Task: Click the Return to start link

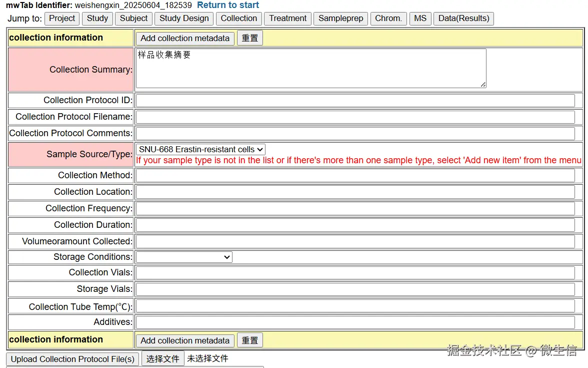Action: pos(228,5)
